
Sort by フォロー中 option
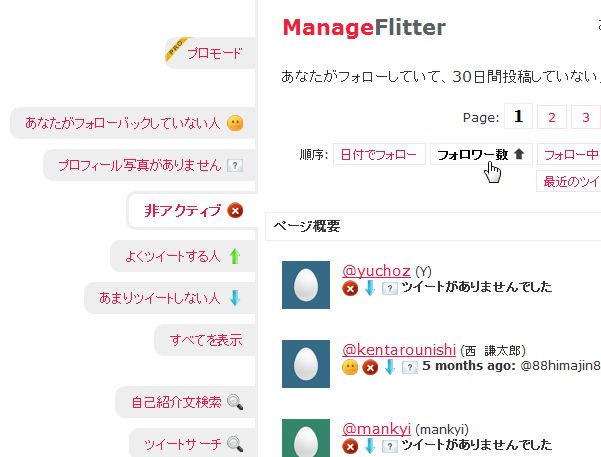coord(569,155)
